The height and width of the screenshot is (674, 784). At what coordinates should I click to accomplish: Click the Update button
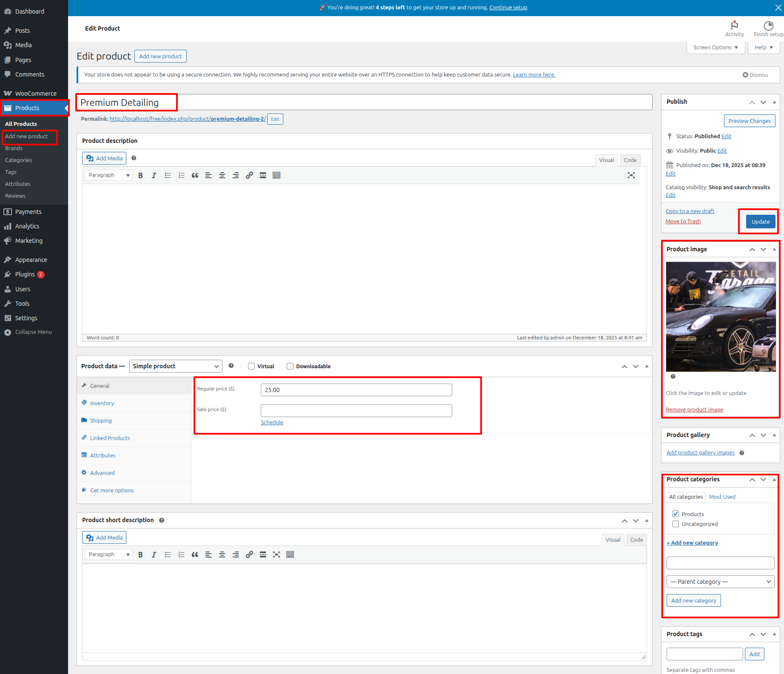pos(760,222)
